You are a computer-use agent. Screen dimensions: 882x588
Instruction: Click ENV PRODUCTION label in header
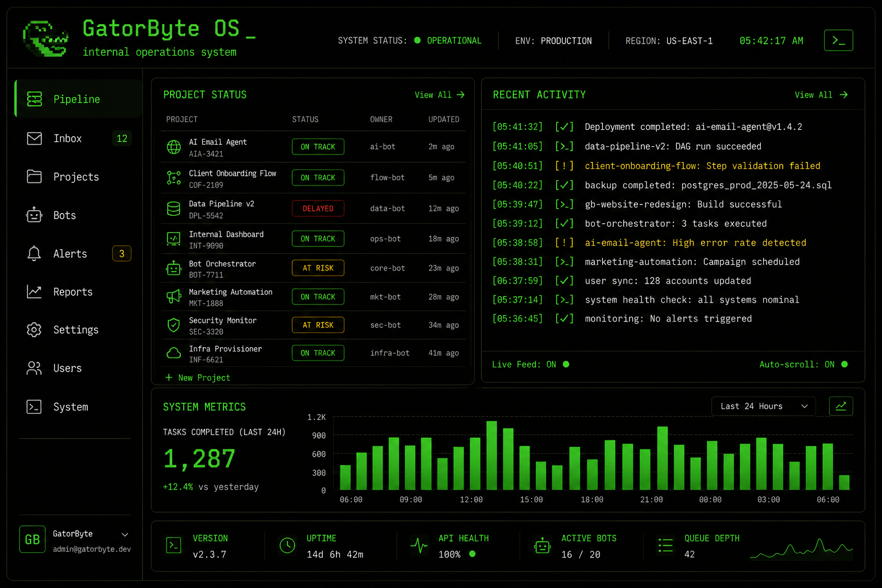(x=554, y=41)
